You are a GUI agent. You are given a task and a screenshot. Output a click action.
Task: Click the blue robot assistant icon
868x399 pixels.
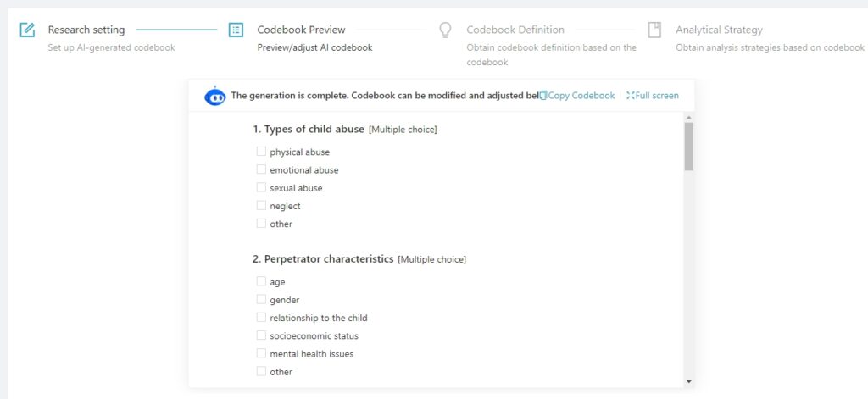pyautogui.click(x=215, y=97)
